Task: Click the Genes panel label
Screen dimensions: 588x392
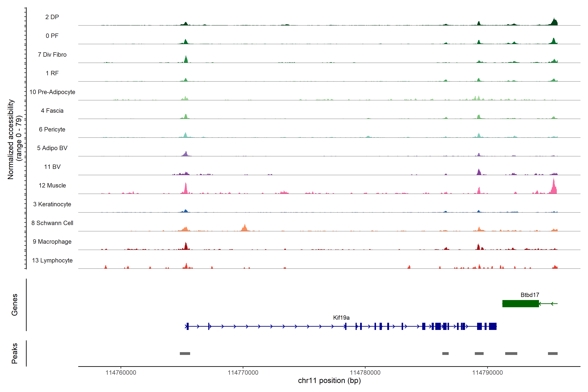Action: 15,304
